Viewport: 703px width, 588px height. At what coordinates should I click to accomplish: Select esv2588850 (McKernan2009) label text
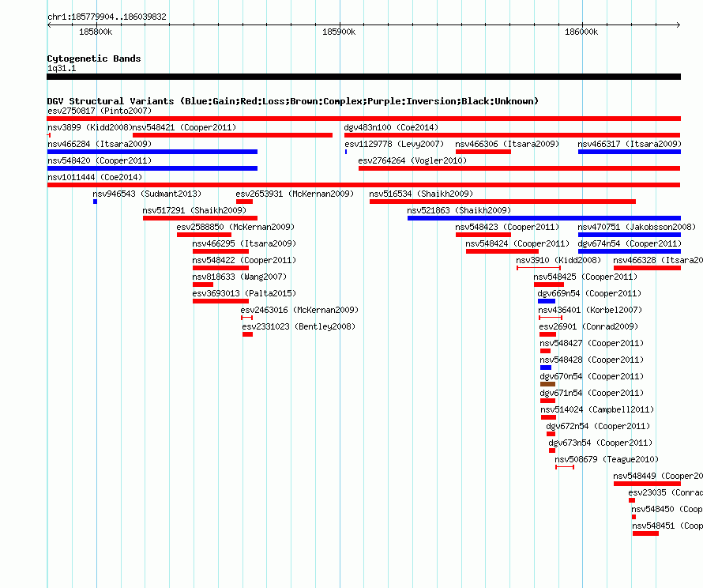click(236, 227)
